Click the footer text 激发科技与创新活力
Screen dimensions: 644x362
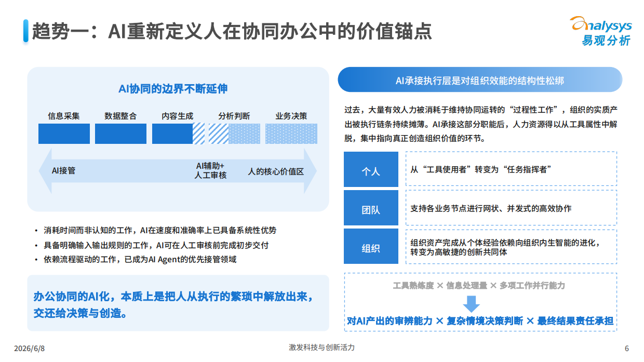(x=321, y=347)
